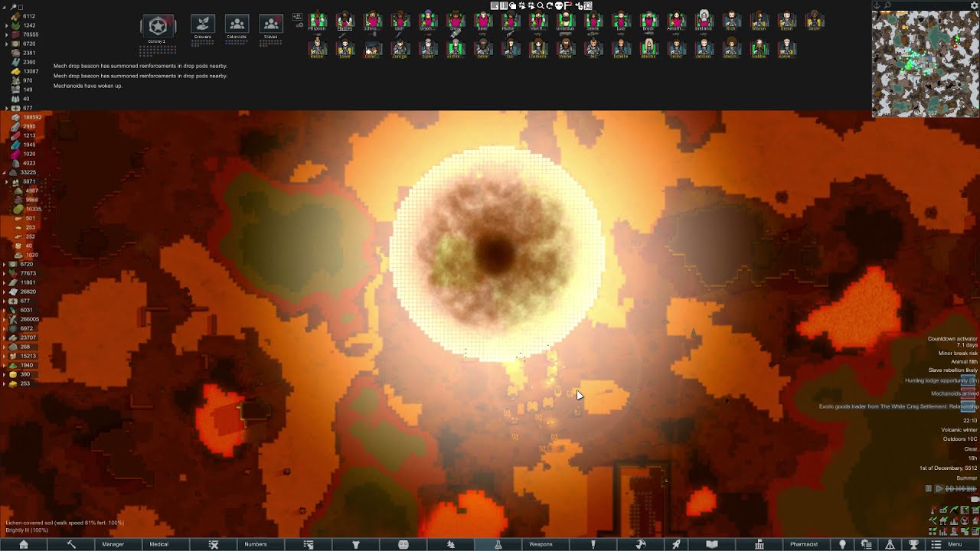The image size is (980, 551).
Task: Select colonist portrait Hadley
Action: [345, 21]
